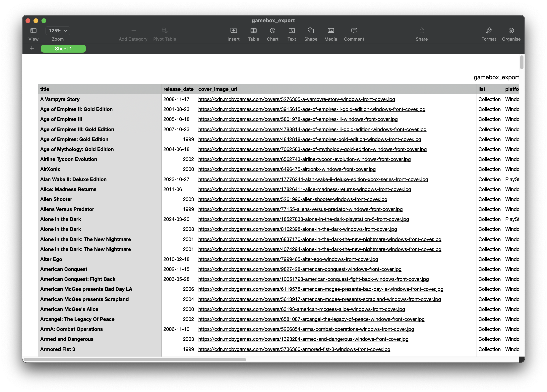Add a new sheet with plus button
547x392 pixels.
point(31,49)
